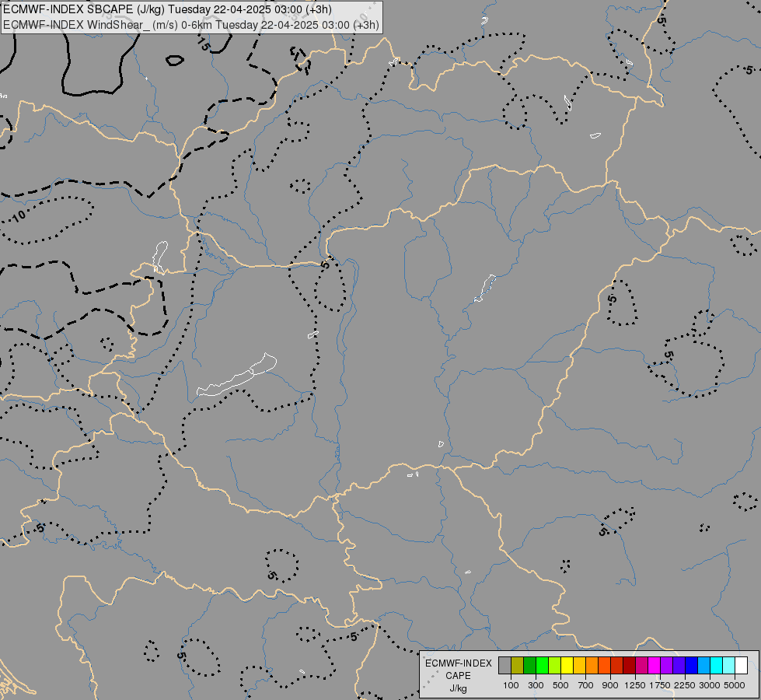Select the dark green legend swatch
Screen dimensions: 761x700
(529, 665)
